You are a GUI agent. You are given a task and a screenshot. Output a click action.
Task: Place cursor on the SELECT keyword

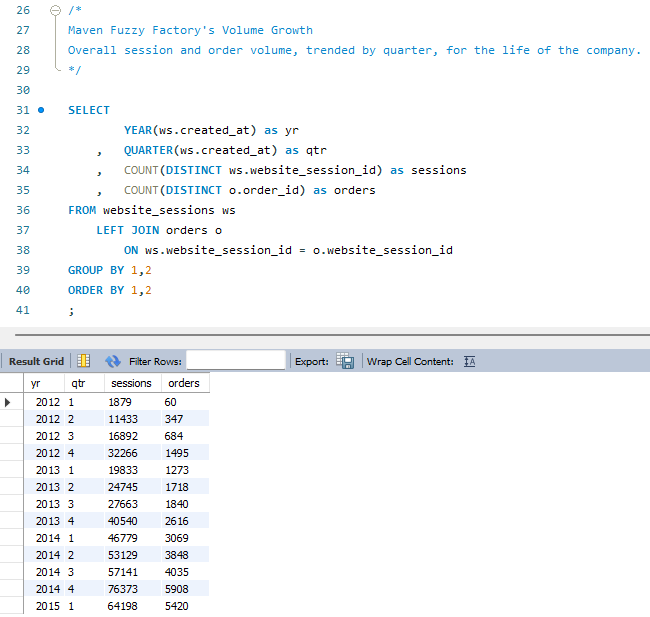[89, 110]
